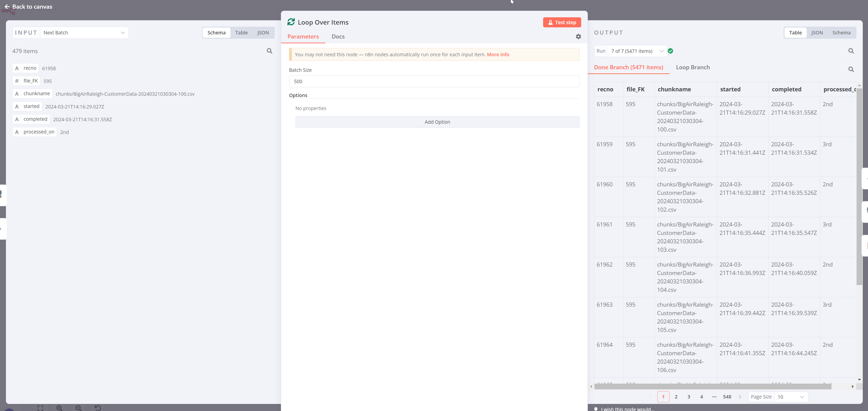Viewport: 868px width, 411px height.
Task: Click the input panel search icon
Action: point(269,51)
